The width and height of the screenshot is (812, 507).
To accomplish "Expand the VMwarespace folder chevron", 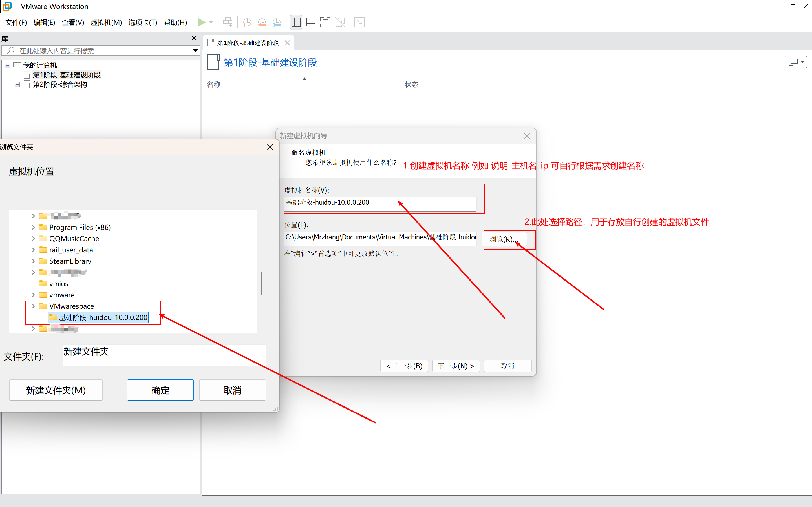I will click(33, 306).
